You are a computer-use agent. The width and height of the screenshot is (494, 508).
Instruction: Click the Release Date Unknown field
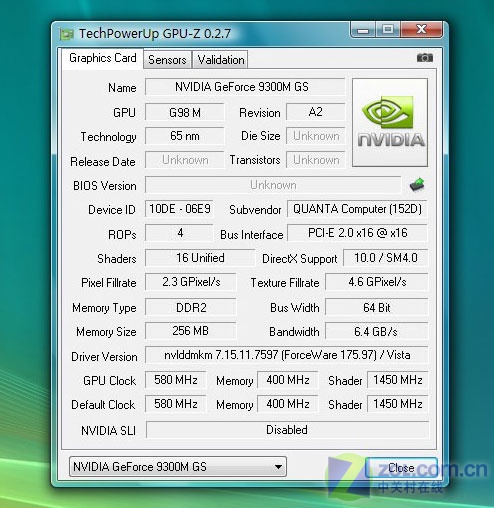coord(185,160)
